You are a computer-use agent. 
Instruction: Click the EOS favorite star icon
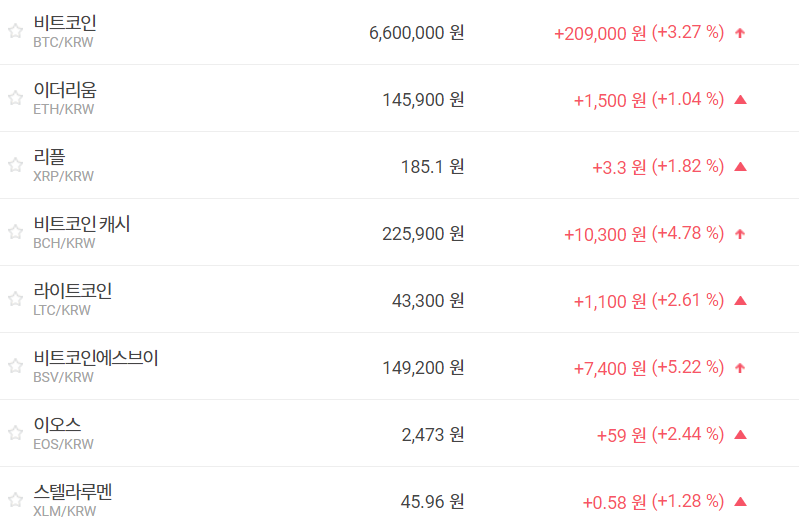click(x=15, y=433)
